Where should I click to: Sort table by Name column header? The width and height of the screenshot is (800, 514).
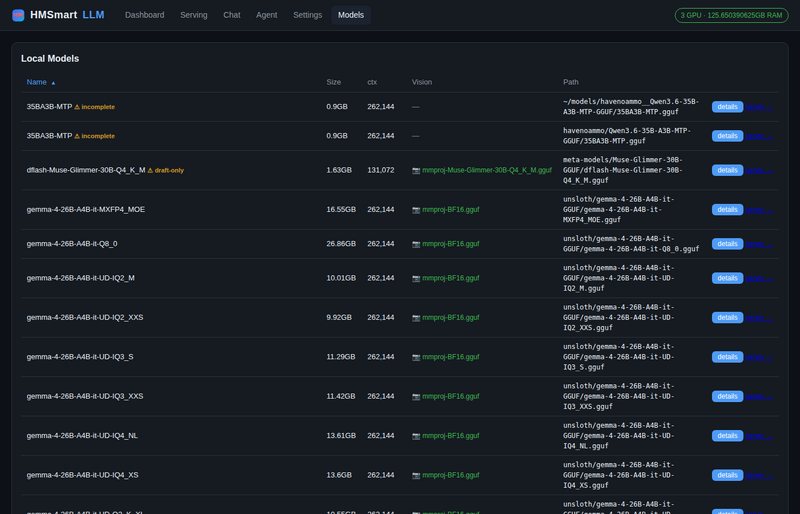37,82
